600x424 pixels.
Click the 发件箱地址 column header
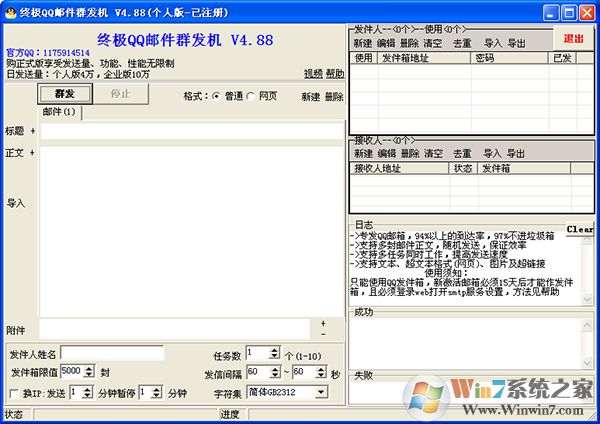[424, 58]
